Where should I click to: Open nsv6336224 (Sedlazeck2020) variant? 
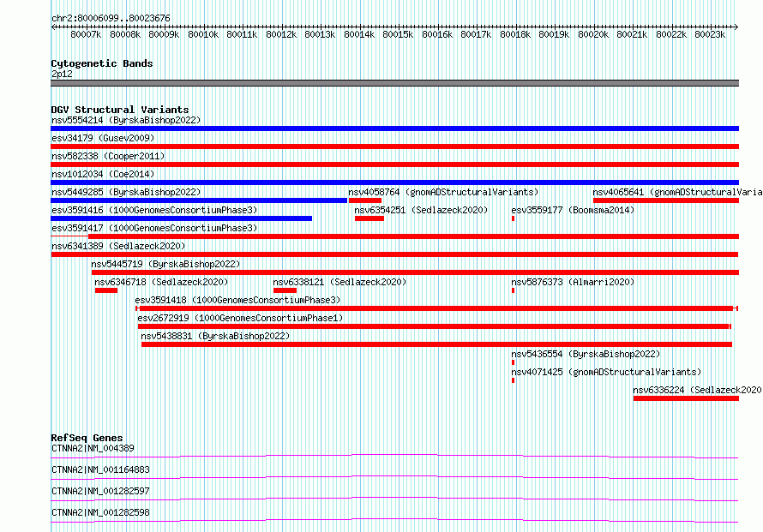(697, 390)
